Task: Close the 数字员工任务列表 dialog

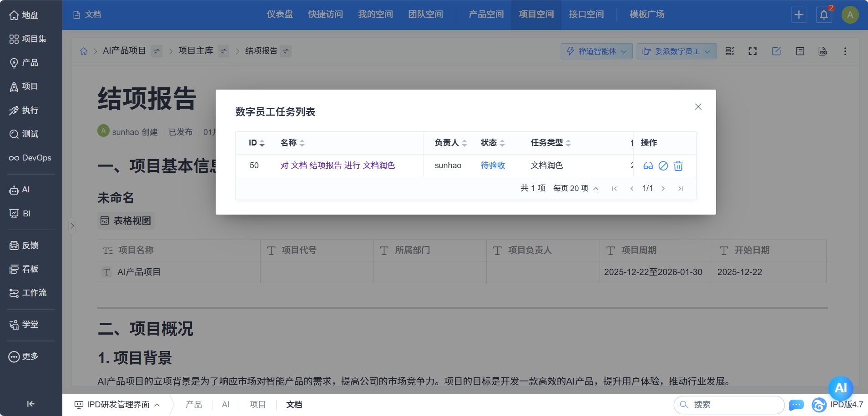Action: (x=698, y=107)
